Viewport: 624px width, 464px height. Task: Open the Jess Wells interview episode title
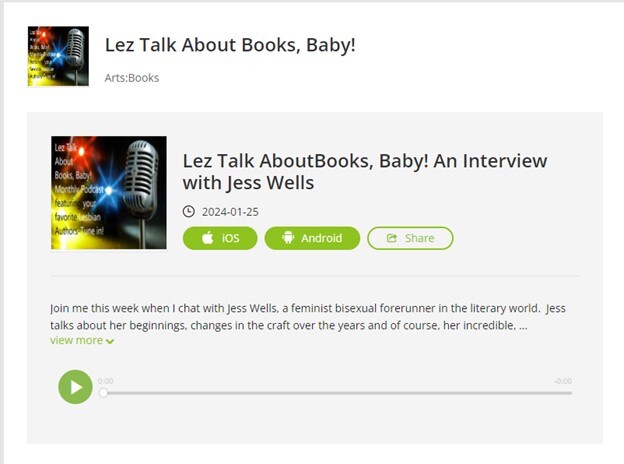[365, 172]
